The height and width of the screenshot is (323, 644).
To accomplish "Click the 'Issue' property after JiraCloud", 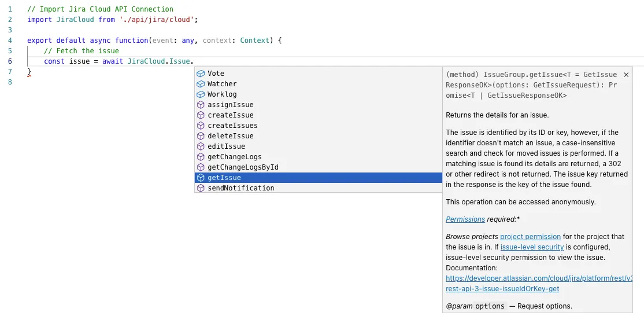I will [179, 61].
